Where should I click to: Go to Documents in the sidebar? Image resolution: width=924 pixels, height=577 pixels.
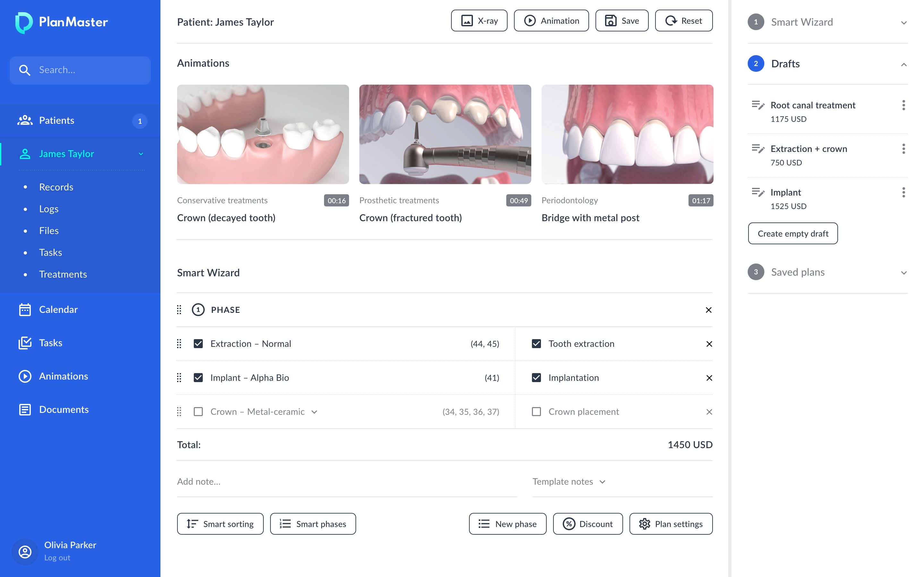64,409
